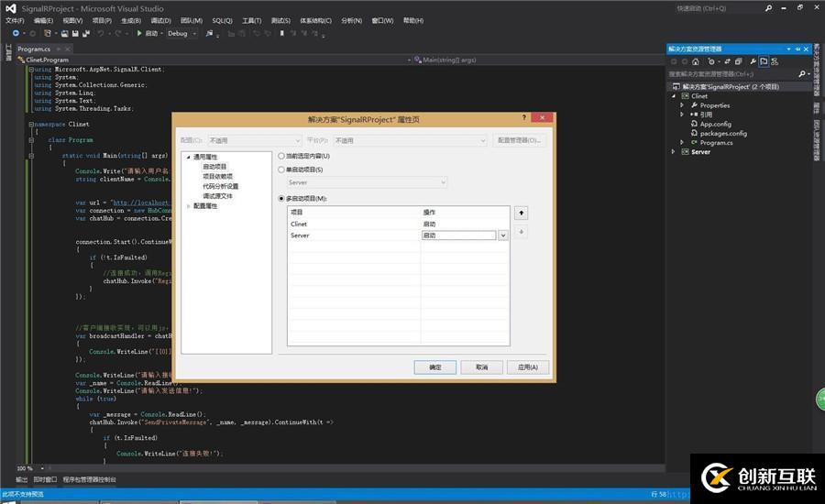Click the new project toolbar icon
The width and height of the screenshot is (825, 504).
tap(48, 33)
